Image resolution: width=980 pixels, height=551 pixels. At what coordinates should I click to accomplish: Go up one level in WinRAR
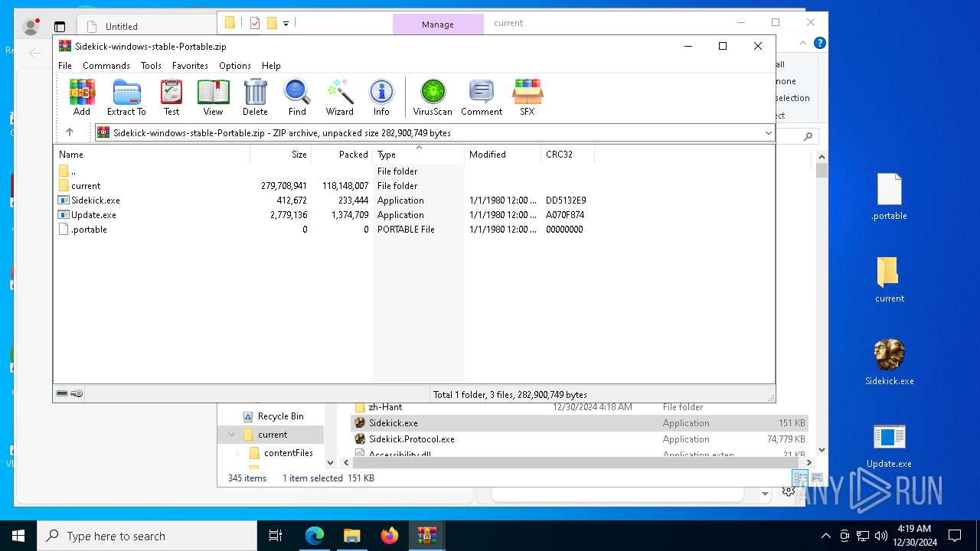point(70,132)
